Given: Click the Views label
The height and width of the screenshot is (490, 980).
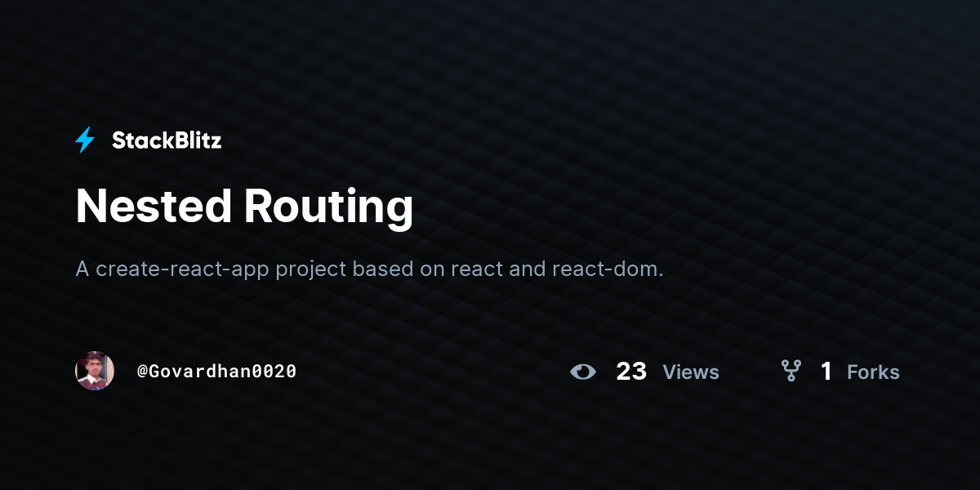Looking at the screenshot, I should (x=691, y=372).
